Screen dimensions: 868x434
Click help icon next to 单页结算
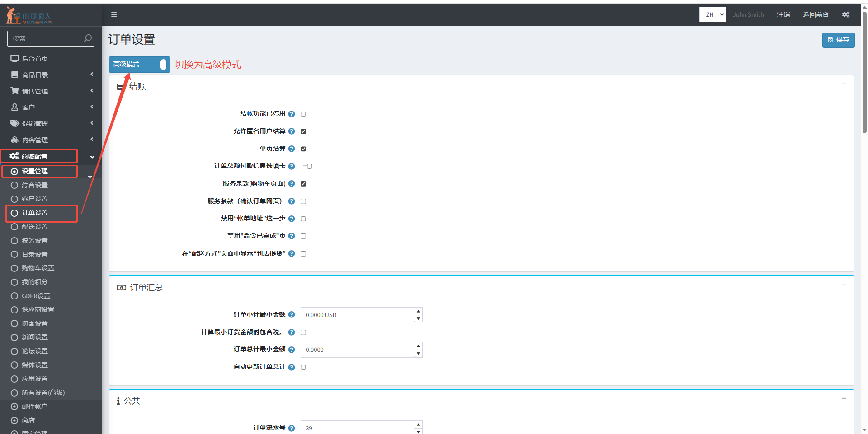click(292, 149)
